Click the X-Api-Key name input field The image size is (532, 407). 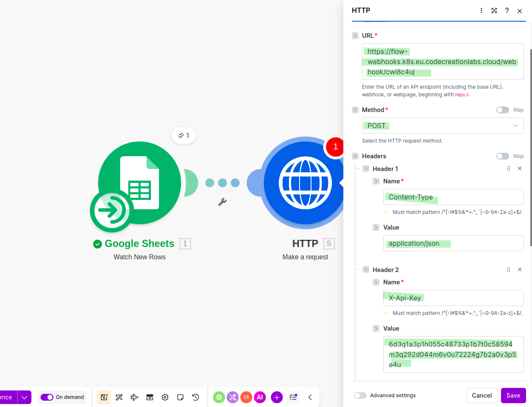coord(453,298)
